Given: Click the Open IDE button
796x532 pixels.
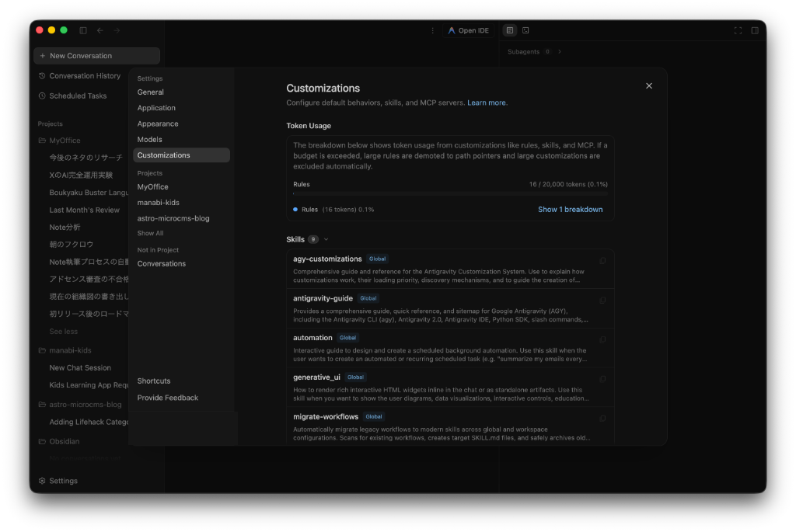Looking at the screenshot, I should click(468, 30).
